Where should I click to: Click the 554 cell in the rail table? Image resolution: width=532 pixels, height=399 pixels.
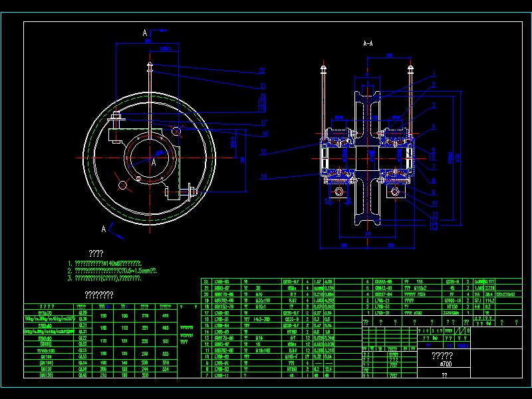coord(166,369)
